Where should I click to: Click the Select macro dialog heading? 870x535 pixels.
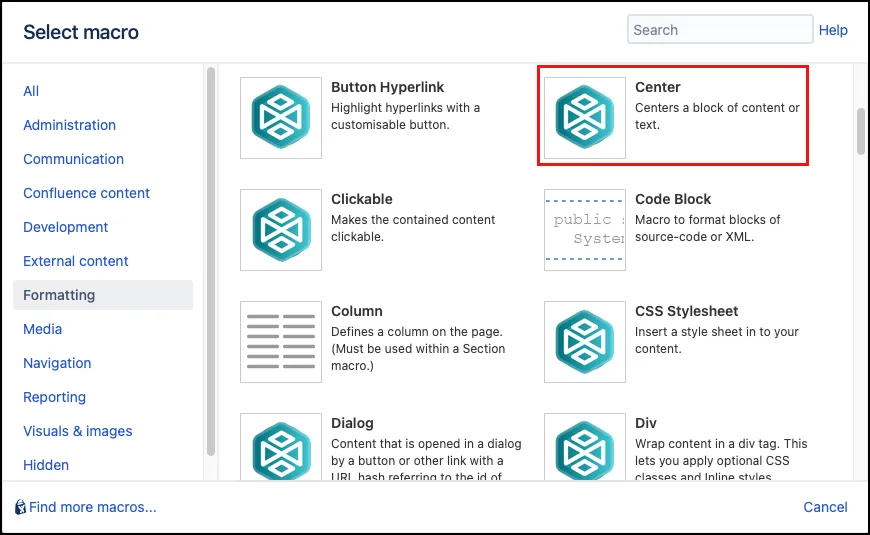(x=81, y=32)
